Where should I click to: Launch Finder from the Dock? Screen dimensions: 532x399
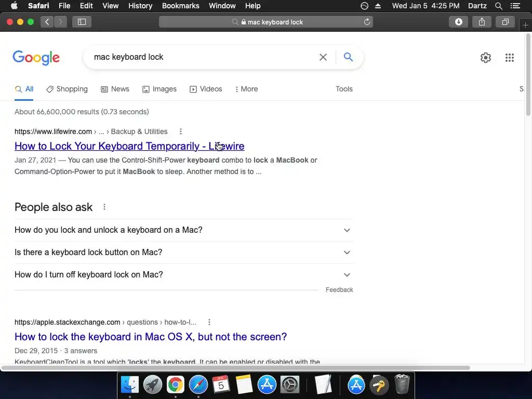[129, 385]
